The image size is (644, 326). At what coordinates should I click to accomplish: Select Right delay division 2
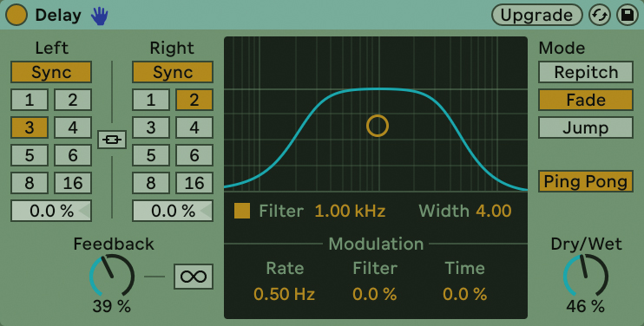pyautogui.click(x=194, y=100)
